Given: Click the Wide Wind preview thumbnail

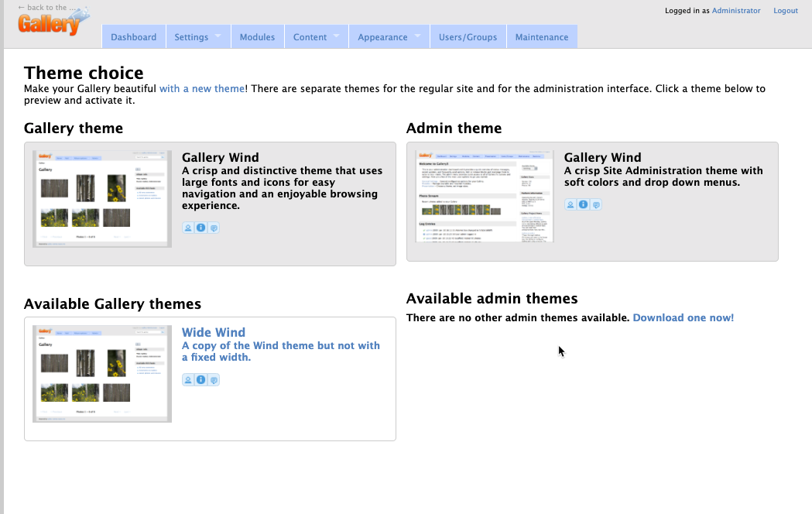Looking at the screenshot, I should (x=102, y=374).
